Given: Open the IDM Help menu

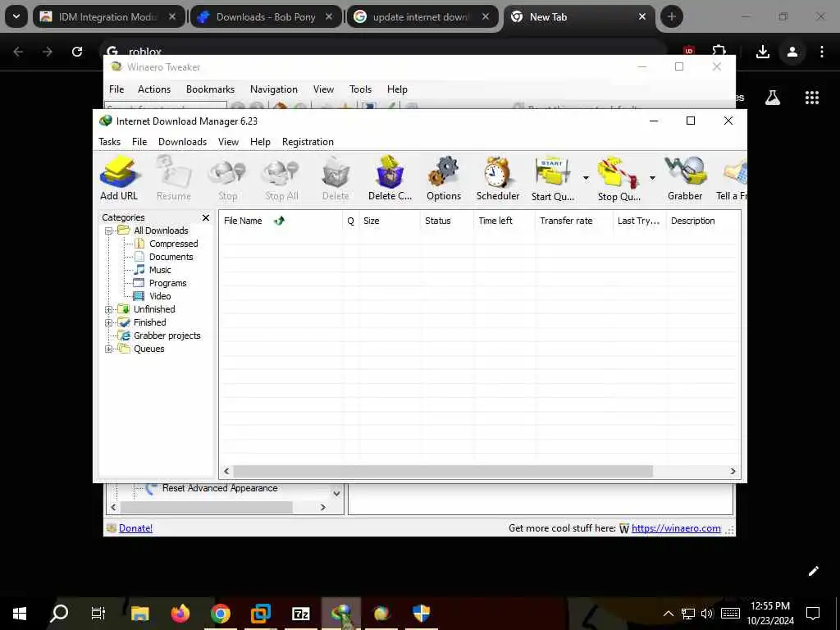Looking at the screenshot, I should click(x=260, y=142).
